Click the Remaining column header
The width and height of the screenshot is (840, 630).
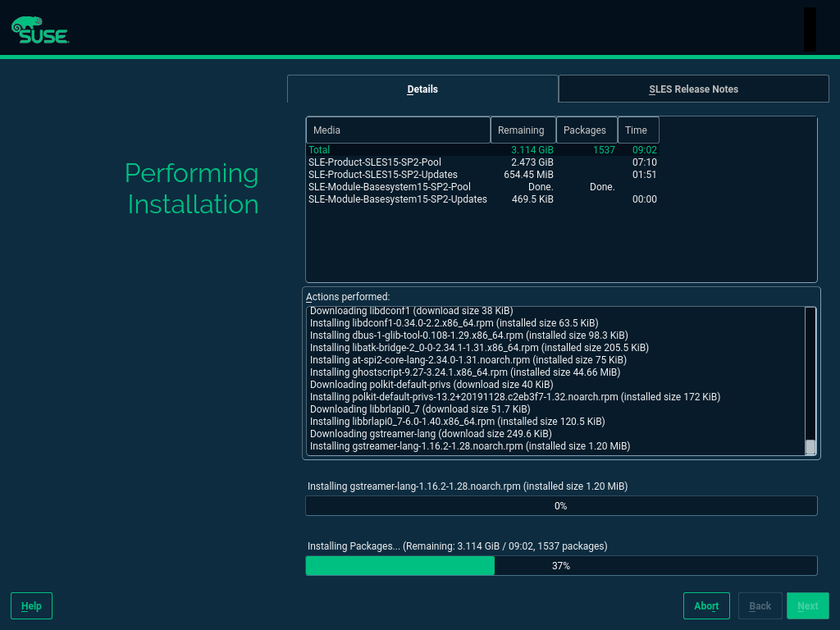tap(522, 130)
